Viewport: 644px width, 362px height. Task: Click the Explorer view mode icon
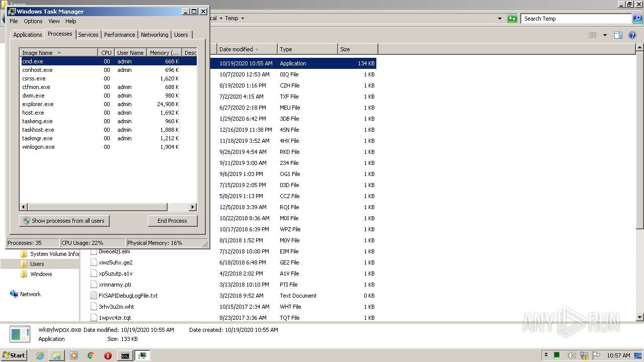(593, 35)
